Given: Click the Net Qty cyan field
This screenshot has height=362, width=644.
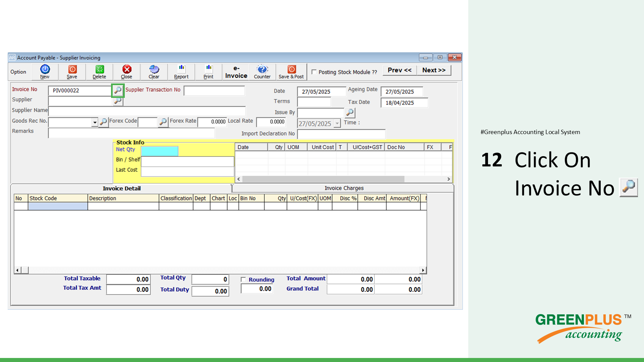Looking at the screenshot, I should (x=160, y=151).
